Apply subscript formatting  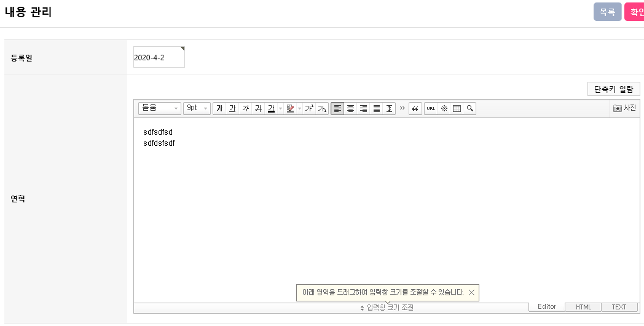[322, 108]
